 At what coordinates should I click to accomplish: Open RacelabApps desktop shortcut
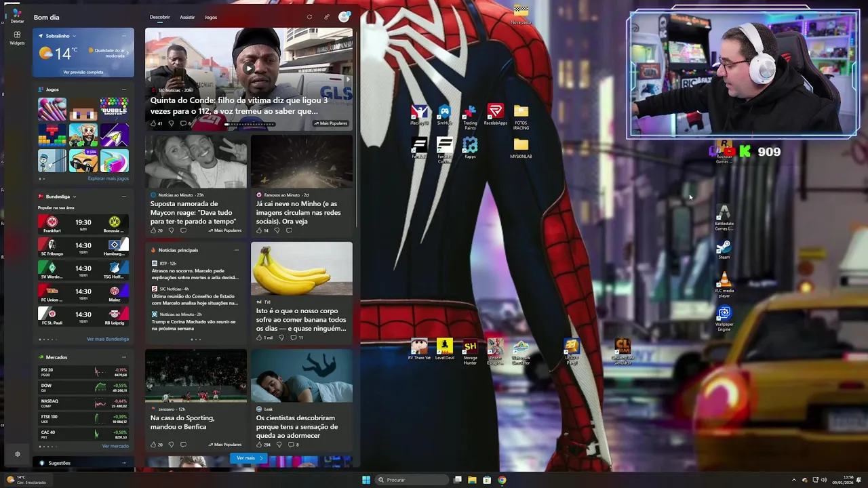(x=495, y=115)
